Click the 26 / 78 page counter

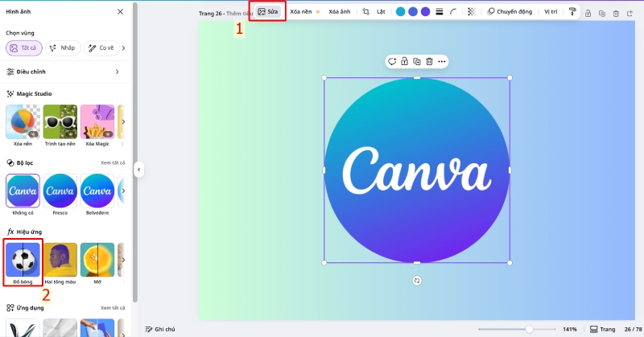click(x=633, y=329)
